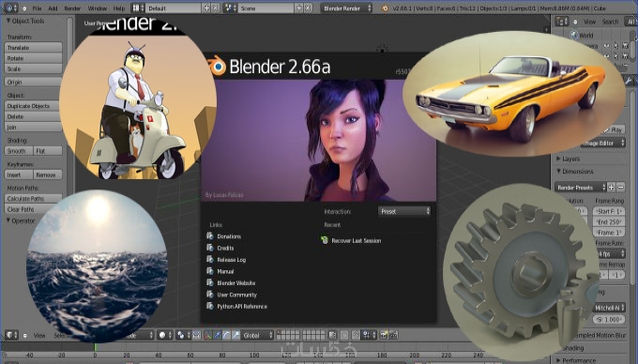This screenshot has height=364, width=638.
Task: Open the 3D View editor type selector
Action: coord(12,335)
